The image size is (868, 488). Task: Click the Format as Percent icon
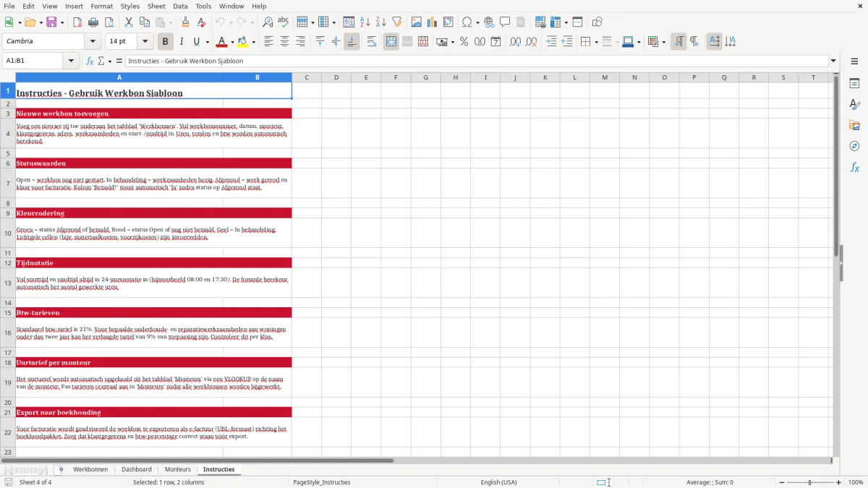464,42
